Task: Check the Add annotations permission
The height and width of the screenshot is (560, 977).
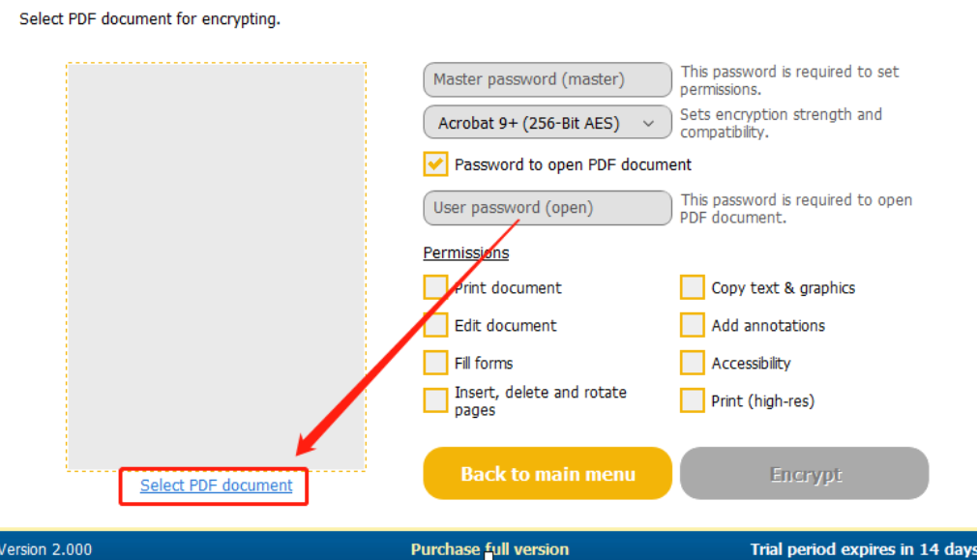Action: pos(692,325)
